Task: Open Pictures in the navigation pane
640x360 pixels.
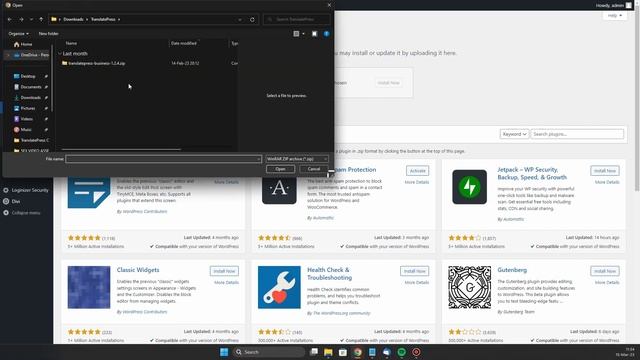Action: pyautogui.click(x=28, y=108)
